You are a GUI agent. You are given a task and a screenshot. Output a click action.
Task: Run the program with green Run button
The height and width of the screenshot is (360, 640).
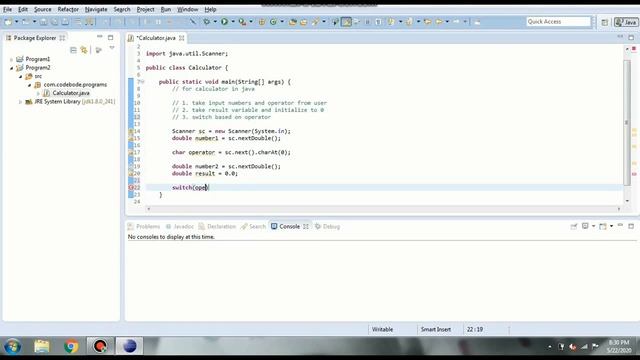pos(224,22)
